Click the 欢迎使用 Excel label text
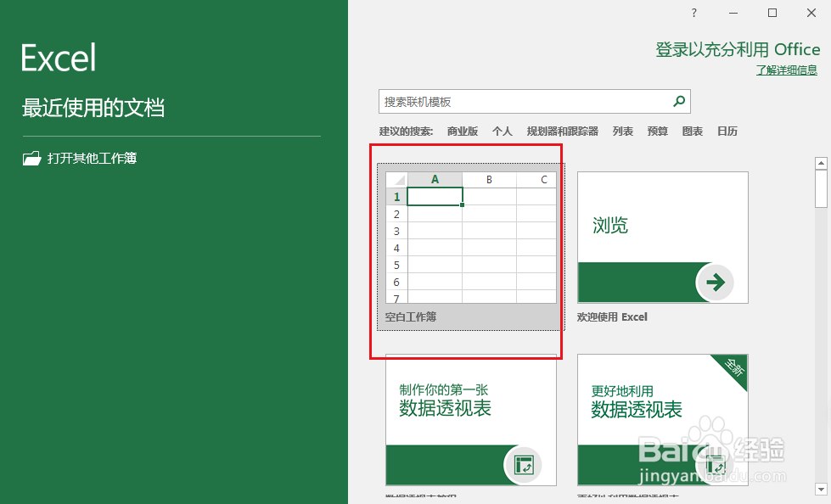 (612, 317)
